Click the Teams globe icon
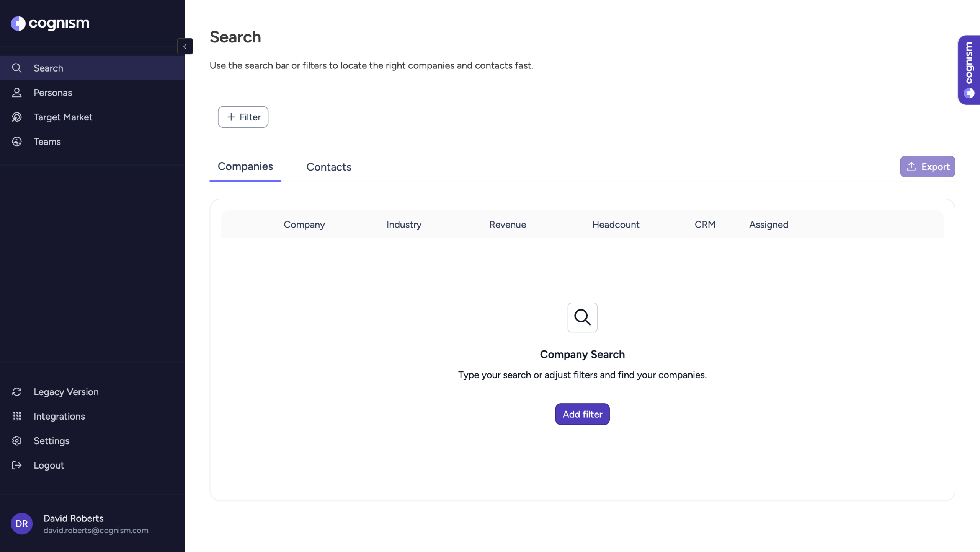This screenshot has height=552, width=980. click(17, 142)
